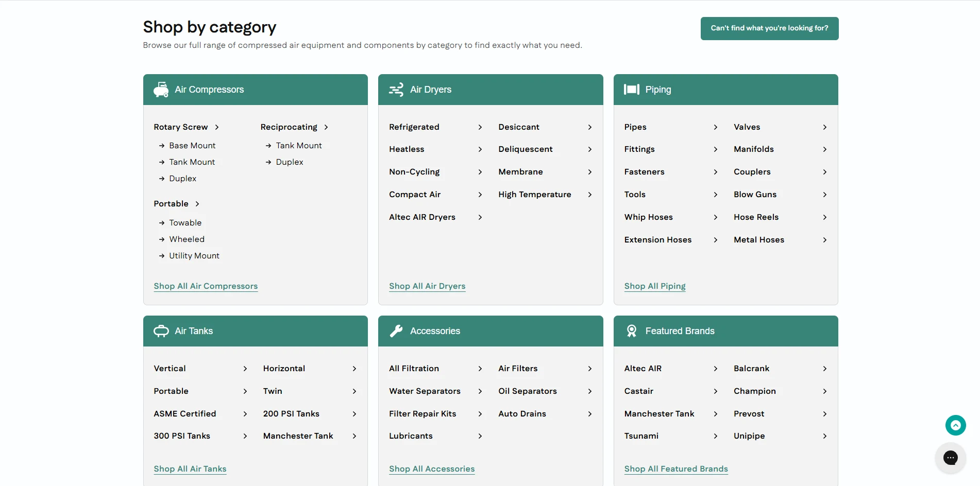Open Fittings piping category

(x=639, y=149)
